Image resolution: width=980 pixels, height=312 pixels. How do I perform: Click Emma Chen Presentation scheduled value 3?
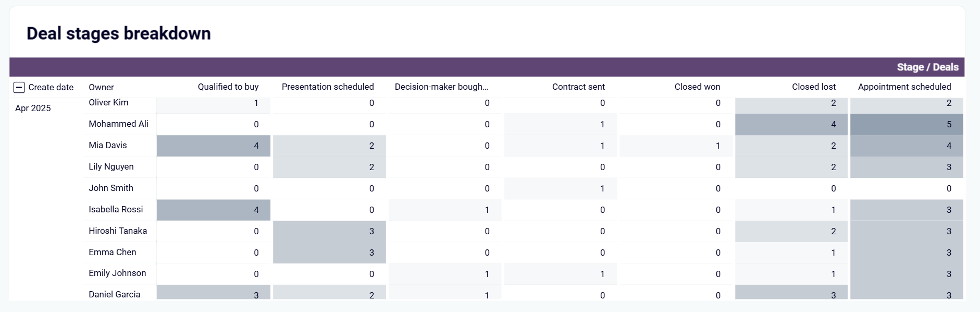point(329,253)
